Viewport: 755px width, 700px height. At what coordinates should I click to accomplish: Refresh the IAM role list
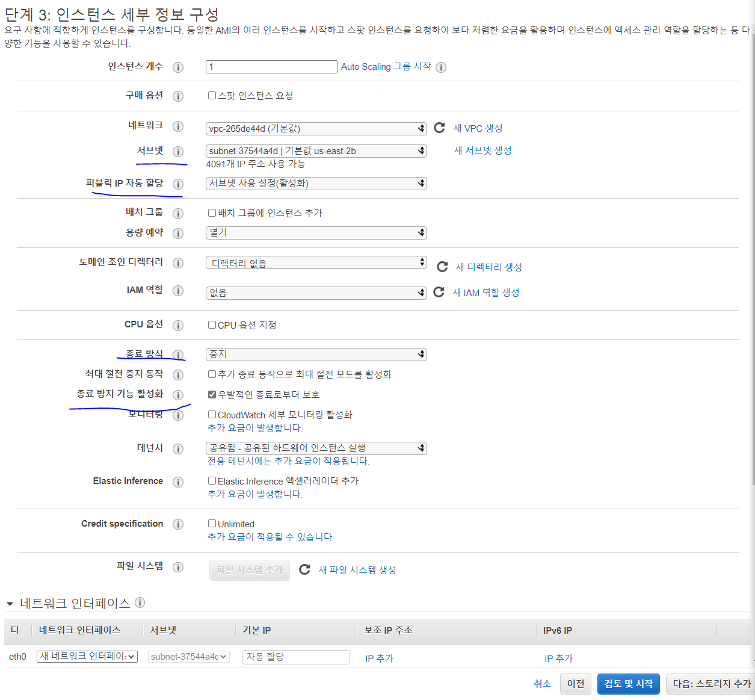point(439,292)
